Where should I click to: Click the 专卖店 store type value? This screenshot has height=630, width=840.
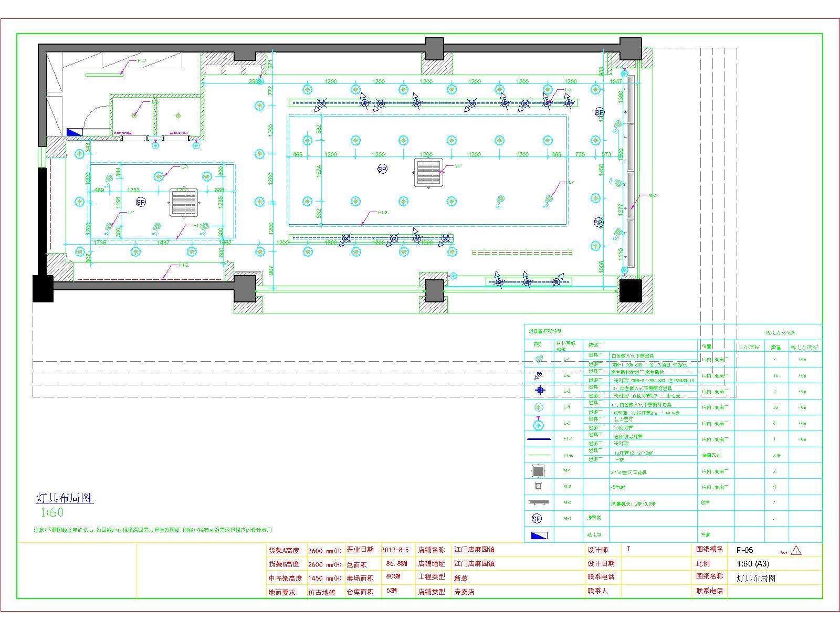[464, 591]
